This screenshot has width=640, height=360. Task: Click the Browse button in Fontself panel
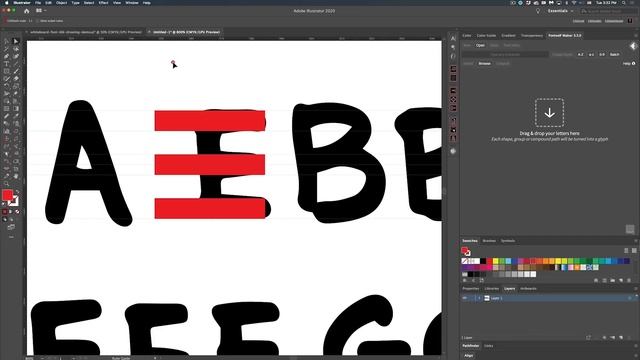tap(484, 64)
